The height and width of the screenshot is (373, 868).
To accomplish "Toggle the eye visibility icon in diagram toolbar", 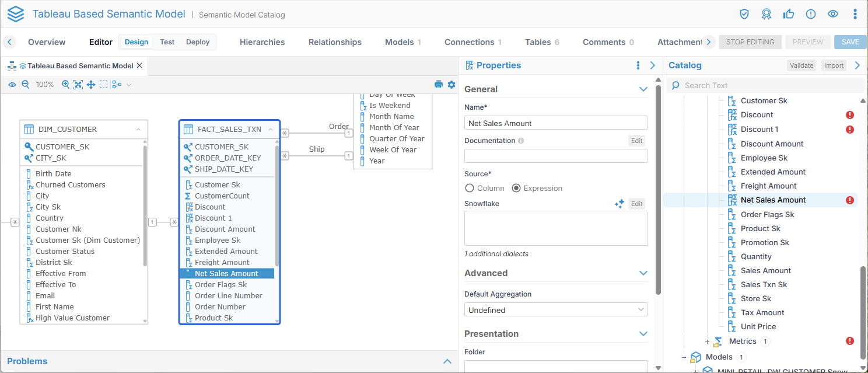I will (12, 85).
